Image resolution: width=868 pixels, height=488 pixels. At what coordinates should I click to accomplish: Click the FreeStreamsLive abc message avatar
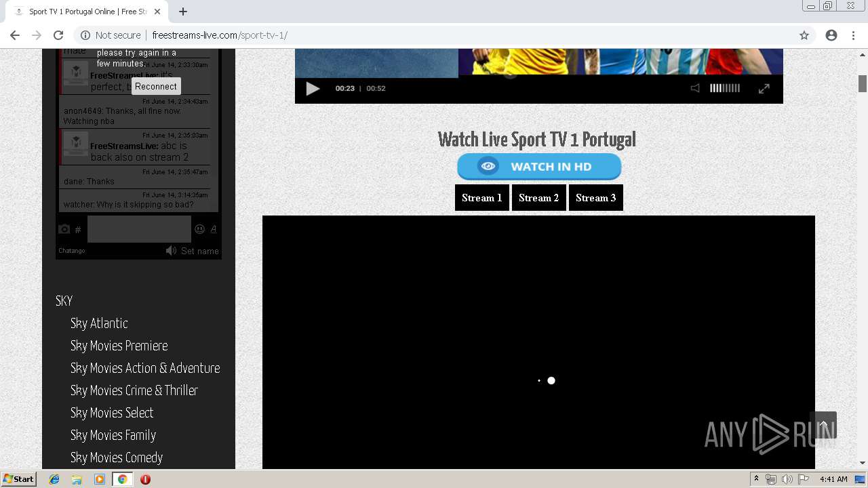pos(75,145)
